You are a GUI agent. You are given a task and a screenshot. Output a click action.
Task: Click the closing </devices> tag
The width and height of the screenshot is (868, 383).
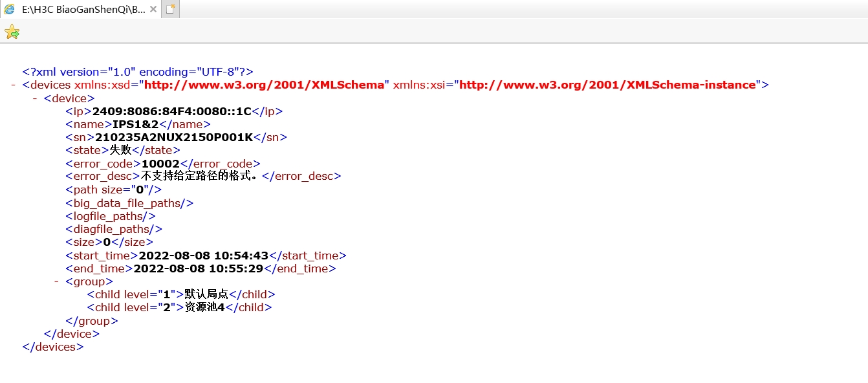[x=53, y=347]
